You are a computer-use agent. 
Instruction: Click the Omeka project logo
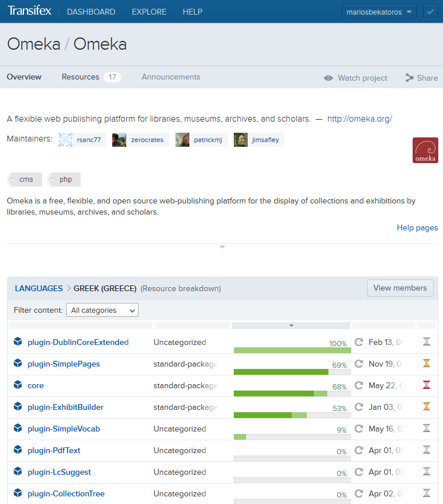pyautogui.click(x=425, y=150)
